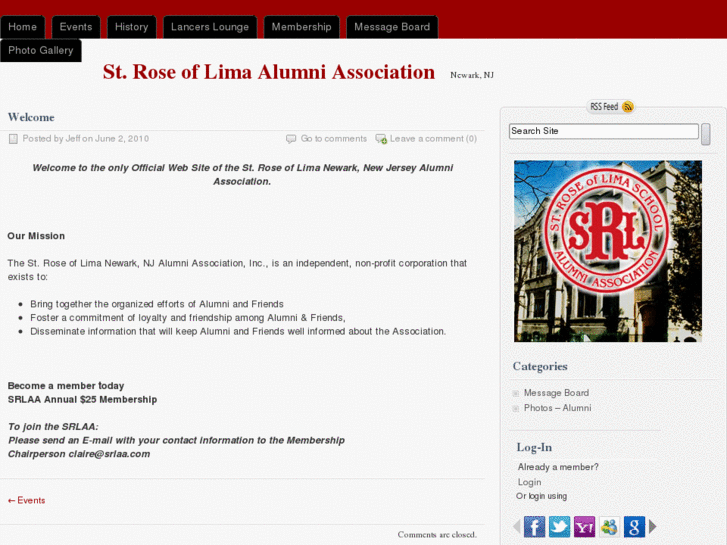This screenshot has width=727, height=545.
Task: Open the RSS Feed text link
Action: click(x=604, y=107)
